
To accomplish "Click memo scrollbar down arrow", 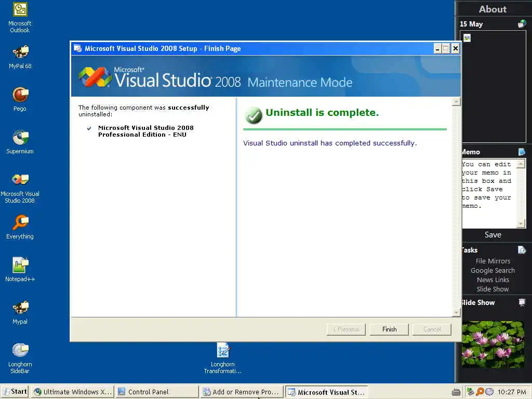I will [521, 223].
